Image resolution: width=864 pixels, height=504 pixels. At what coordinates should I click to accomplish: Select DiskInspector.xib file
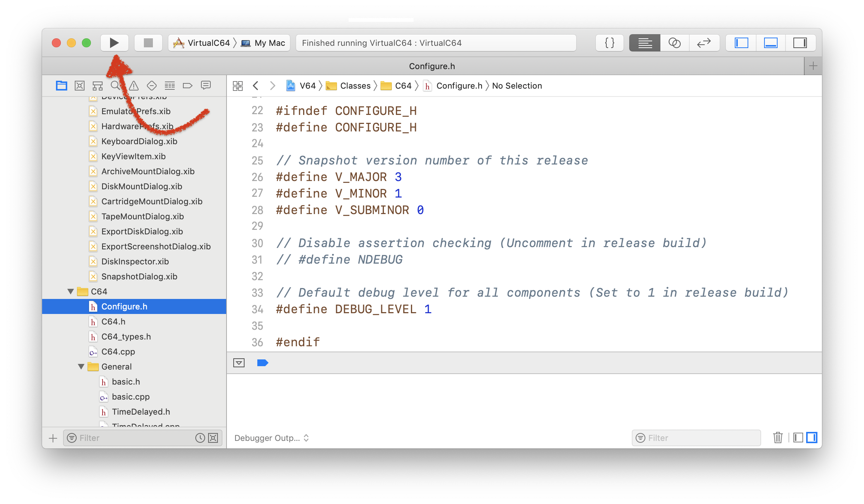(x=134, y=261)
